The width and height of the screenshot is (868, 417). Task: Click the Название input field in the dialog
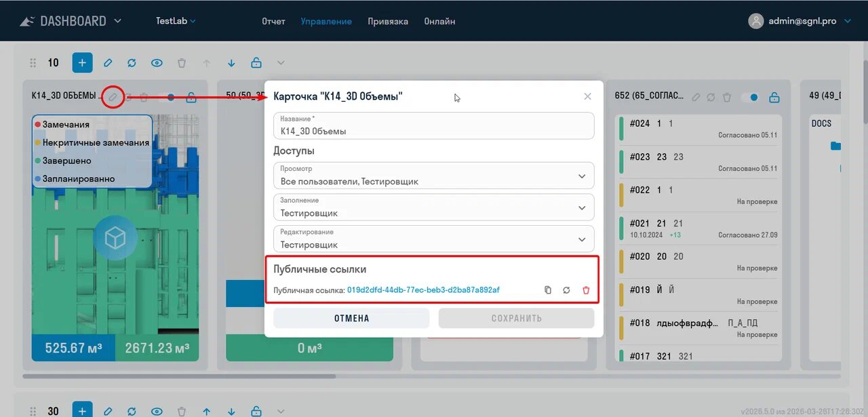[433, 125]
